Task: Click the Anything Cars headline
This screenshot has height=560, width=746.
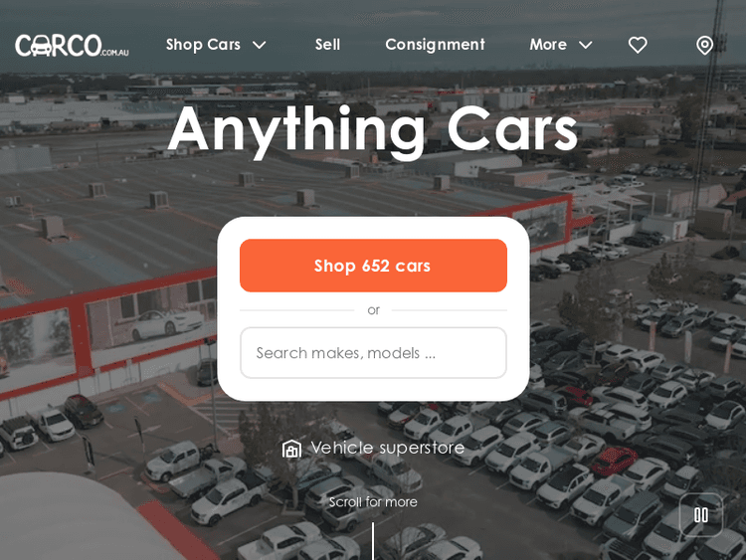Action: coord(373,130)
